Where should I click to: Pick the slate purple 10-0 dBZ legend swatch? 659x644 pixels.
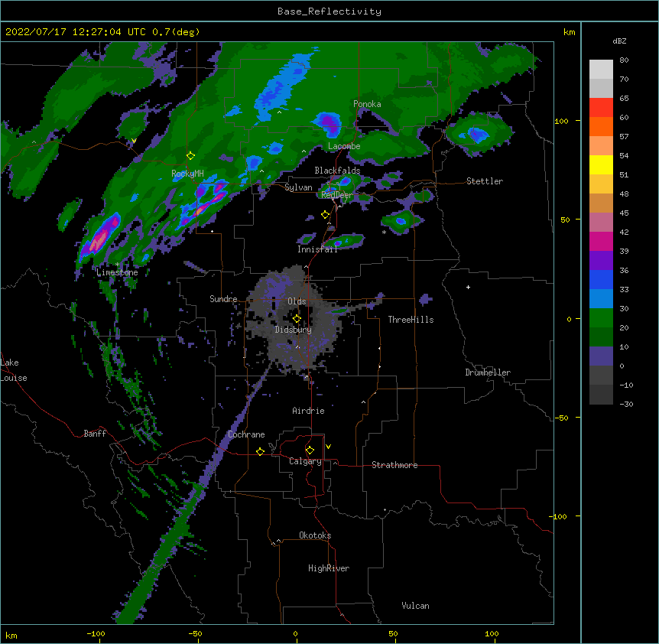tap(601, 356)
